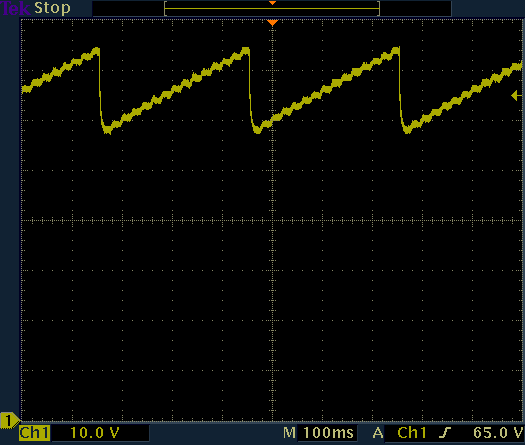The width and height of the screenshot is (525, 445).
Task: Click the A trigger label
Action: pyautogui.click(x=378, y=433)
